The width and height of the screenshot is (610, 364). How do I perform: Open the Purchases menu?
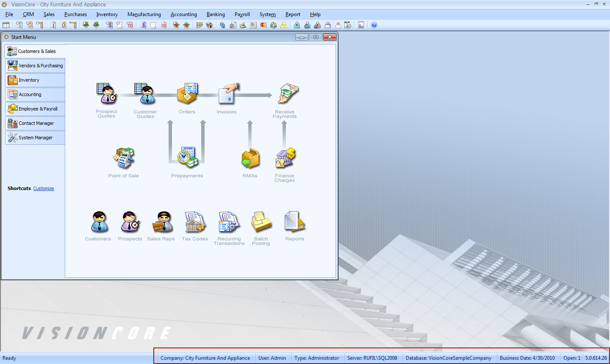coord(75,14)
